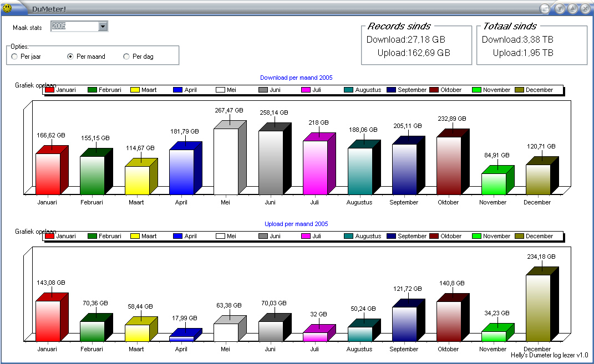This screenshot has height=364, width=594.
Task: Select the Per maand option
Action: pyautogui.click(x=86, y=57)
